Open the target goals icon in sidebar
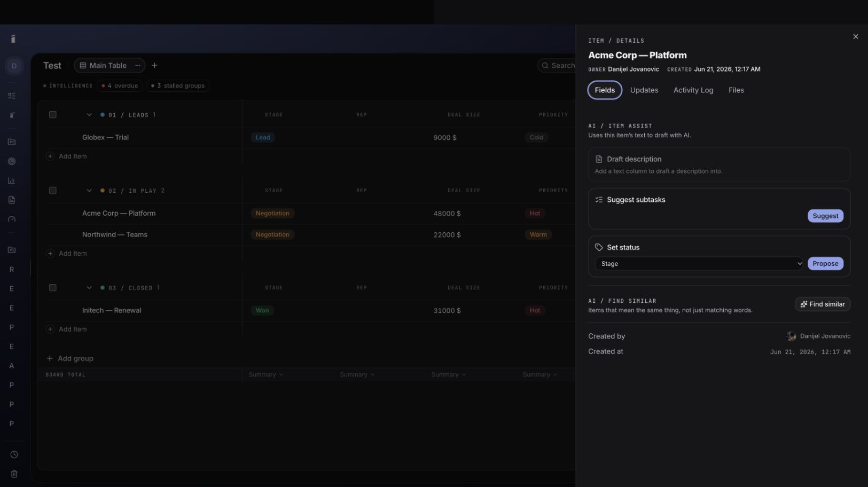This screenshot has height=487, width=868. click(12, 161)
